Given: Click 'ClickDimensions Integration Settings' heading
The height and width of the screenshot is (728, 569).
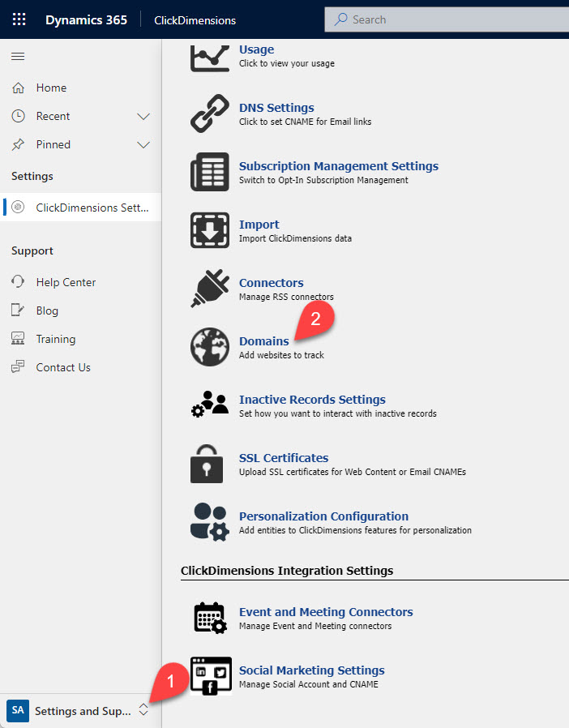Looking at the screenshot, I should pos(287,571).
